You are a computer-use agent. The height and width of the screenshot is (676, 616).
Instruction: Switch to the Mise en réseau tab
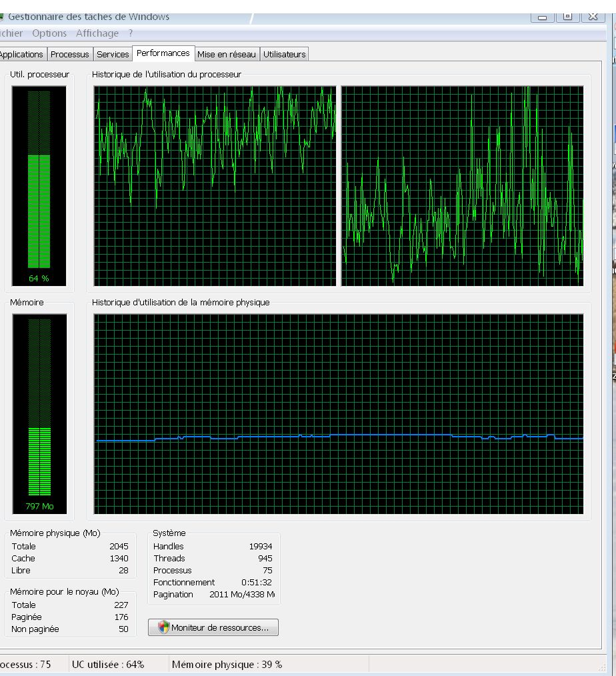pyautogui.click(x=227, y=54)
